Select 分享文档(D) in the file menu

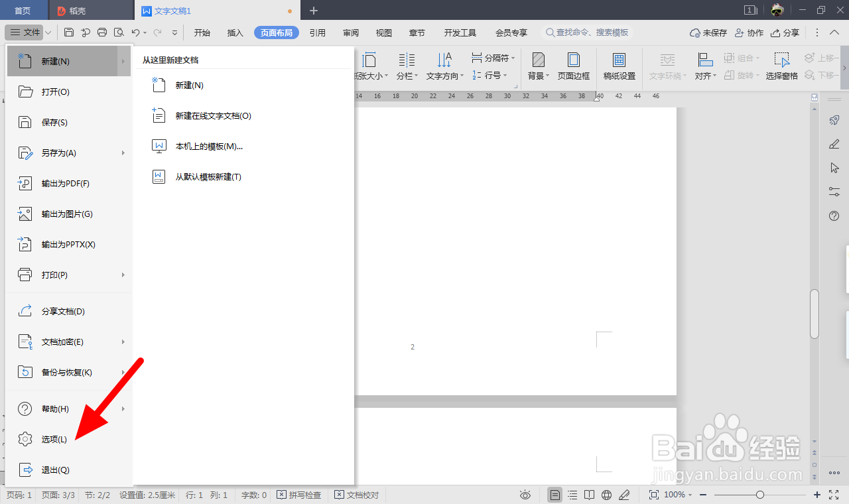point(69,311)
